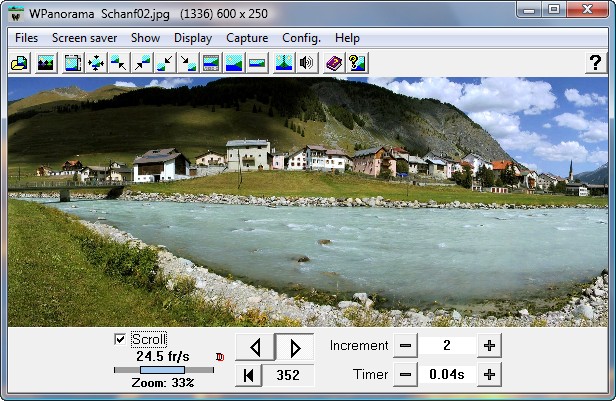Open the Capture menu
The height and width of the screenshot is (401, 616).
pyautogui.click(x=247, y=38)
